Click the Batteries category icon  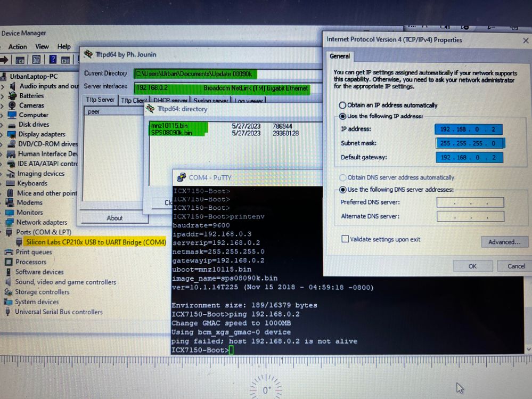point(13,96)
